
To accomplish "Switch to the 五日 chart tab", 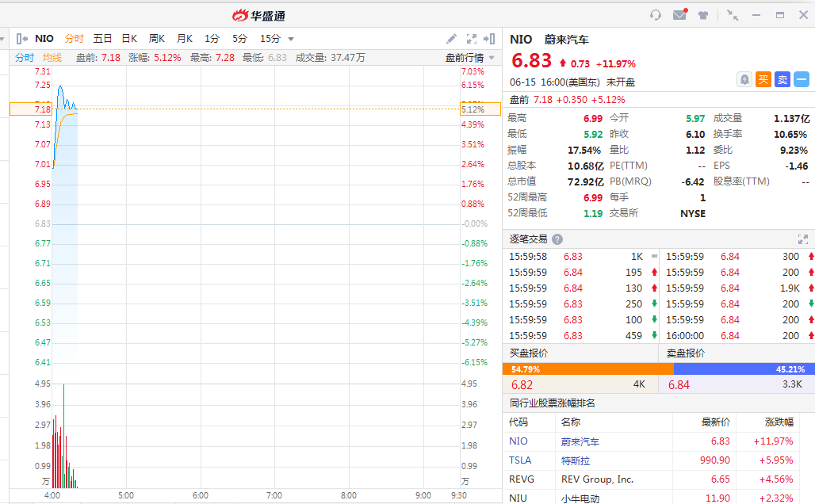I will point(102,38).
